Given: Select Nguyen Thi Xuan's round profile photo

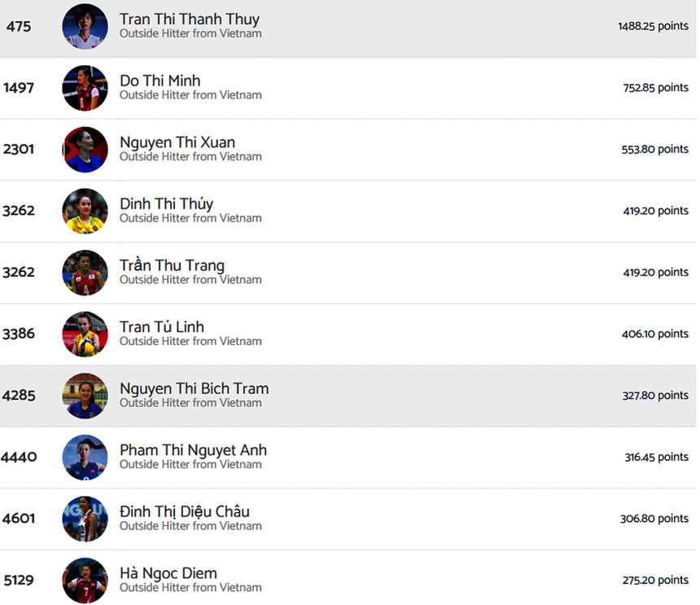Looking at the screenshot, I should click(x=85, y=150).
